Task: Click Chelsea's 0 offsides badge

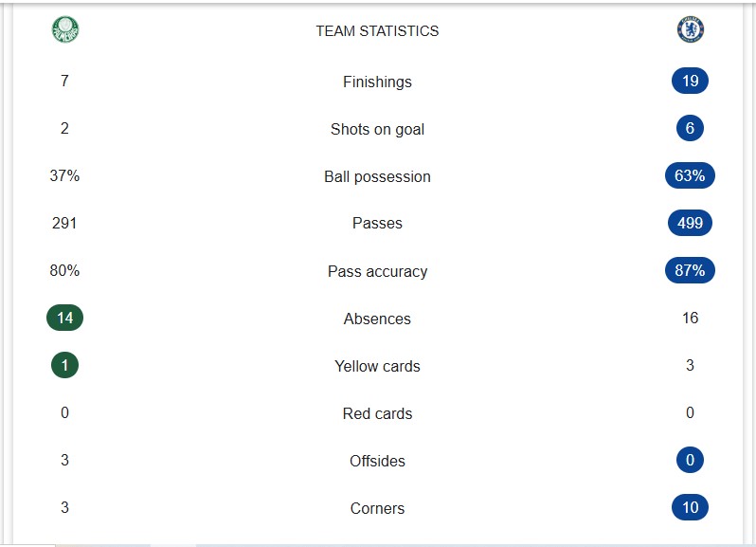Action: (690, 460)
